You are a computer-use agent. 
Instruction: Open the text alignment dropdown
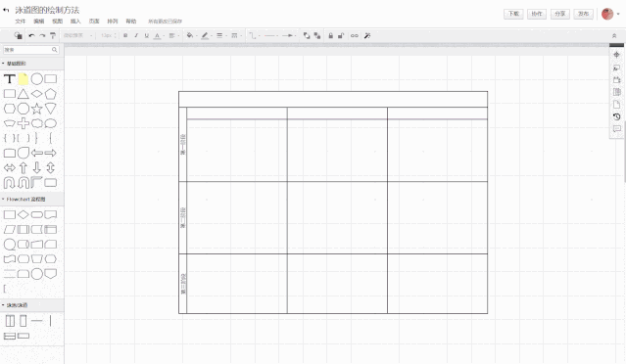pyautogui.click(x=173, y=36)
